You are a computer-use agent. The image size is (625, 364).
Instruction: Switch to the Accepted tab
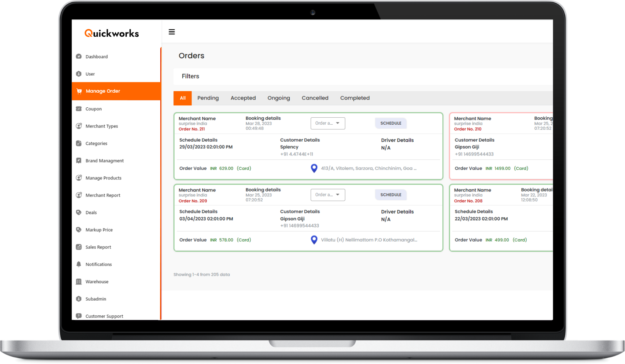tap(243, 98)
